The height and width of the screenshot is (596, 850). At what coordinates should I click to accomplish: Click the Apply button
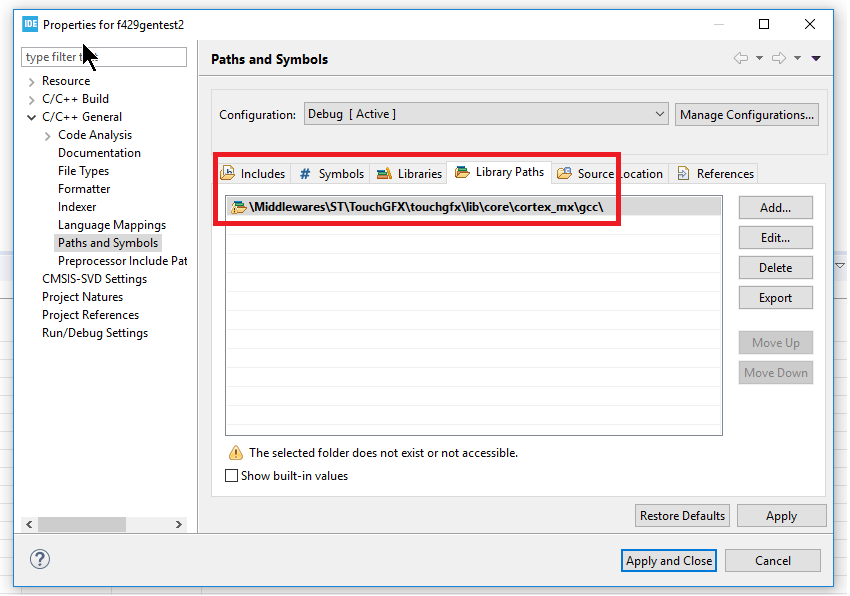point(781,515)
